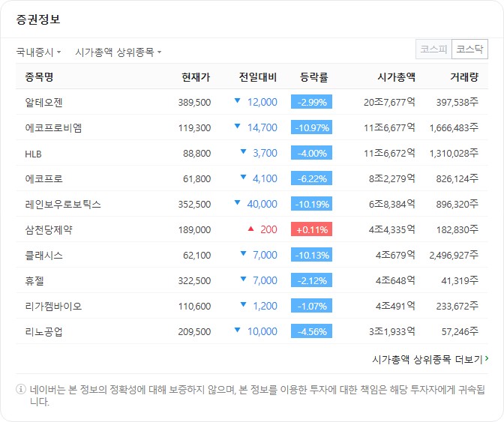Select 레인보우로보틱스 from the list

pyautogui.click(x=63, y=204)
